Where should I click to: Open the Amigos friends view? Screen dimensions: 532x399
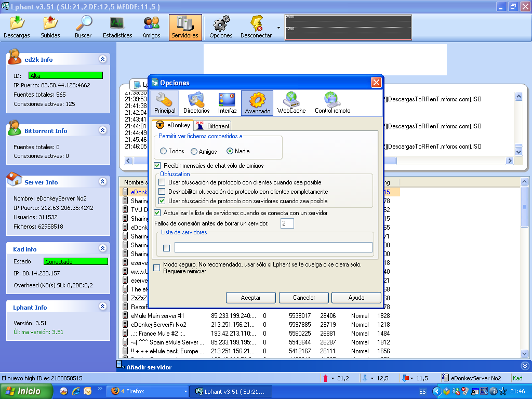pos(151,27)
